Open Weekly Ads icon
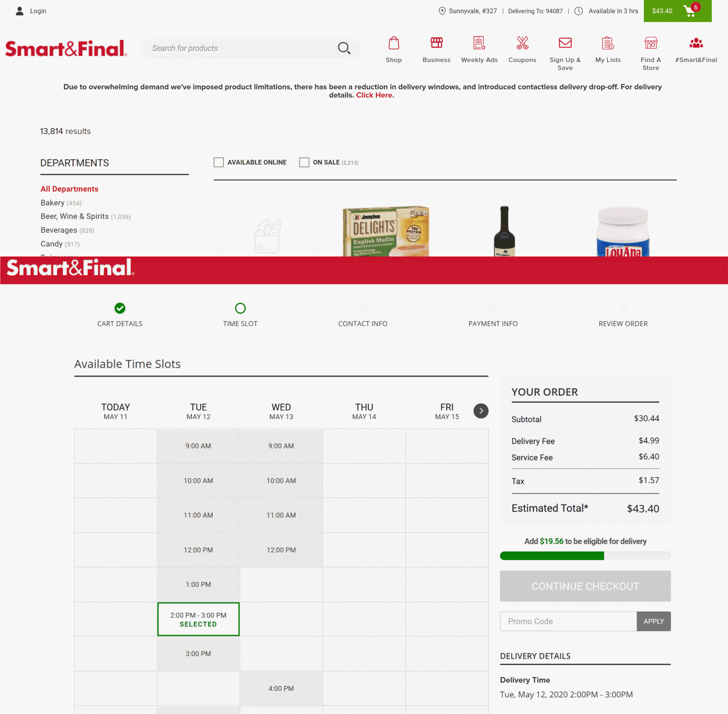The width and height of the screenshot is (728, 714). [479, 43]
